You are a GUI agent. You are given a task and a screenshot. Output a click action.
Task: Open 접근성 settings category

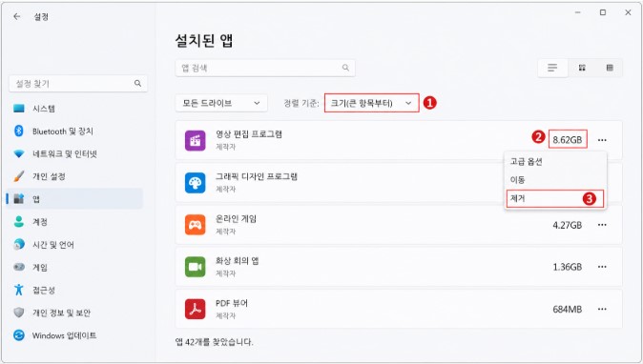point(74,291)
